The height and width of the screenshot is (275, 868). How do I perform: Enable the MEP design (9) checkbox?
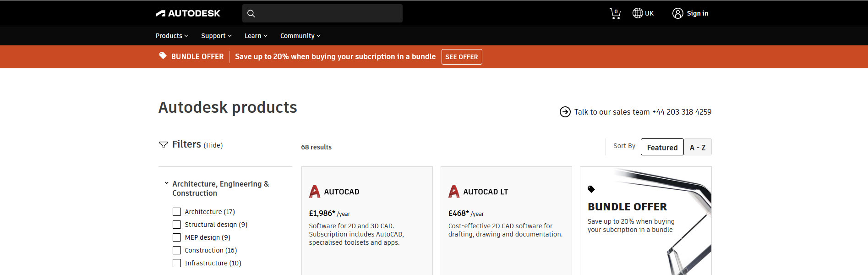pyautogui.click(x=177, y=237)
